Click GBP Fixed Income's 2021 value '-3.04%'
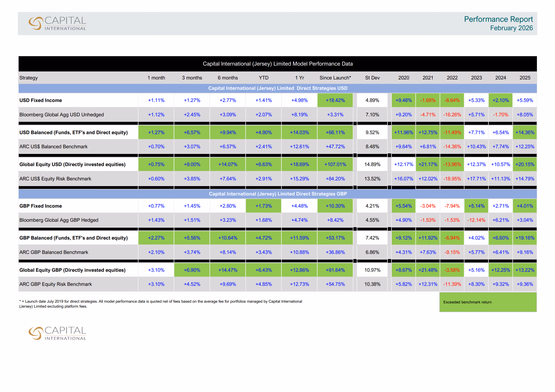Viewport: 555px width, 392px height. tap(428, 206)
